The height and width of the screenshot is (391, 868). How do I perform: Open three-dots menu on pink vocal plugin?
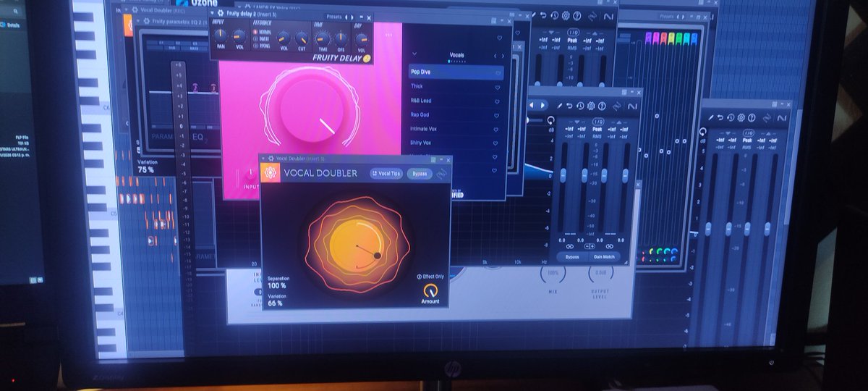(x=388, y=35)
